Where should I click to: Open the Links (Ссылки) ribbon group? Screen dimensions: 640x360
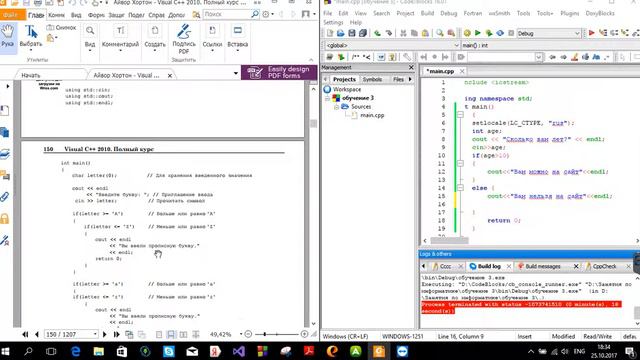tap(212, 37)
